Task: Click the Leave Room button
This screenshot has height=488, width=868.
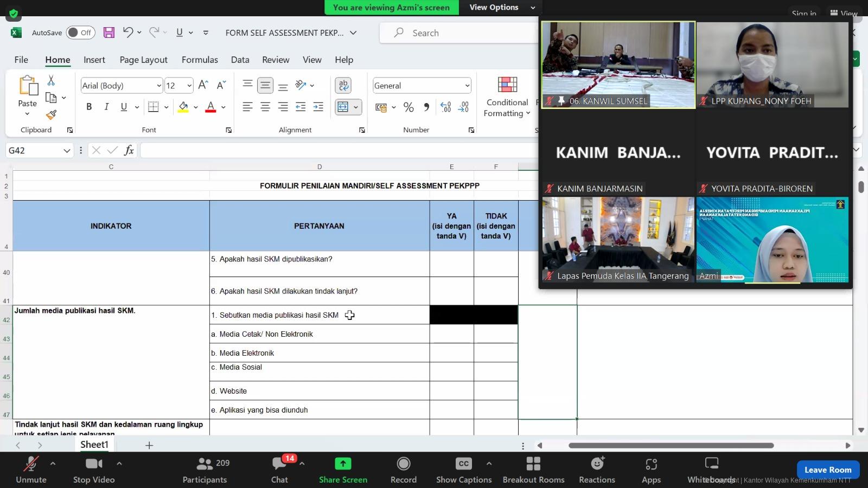Action: (x=827, y=470)
